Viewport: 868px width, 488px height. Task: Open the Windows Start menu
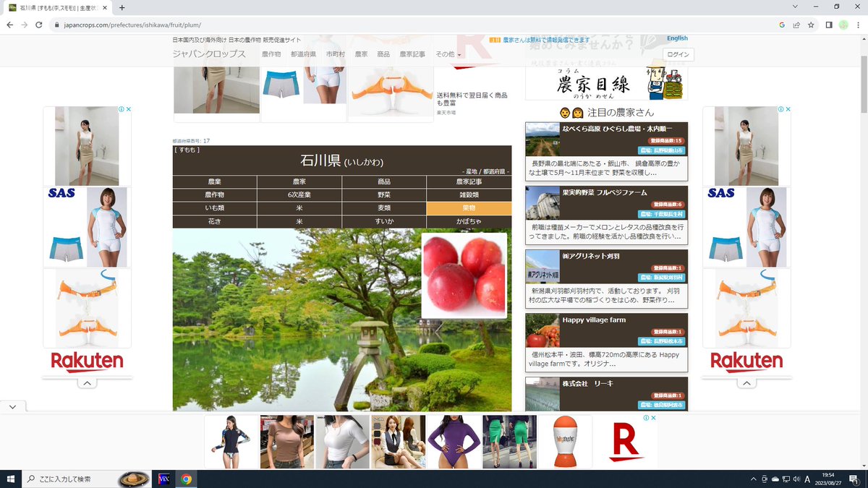tap(10, 479)
